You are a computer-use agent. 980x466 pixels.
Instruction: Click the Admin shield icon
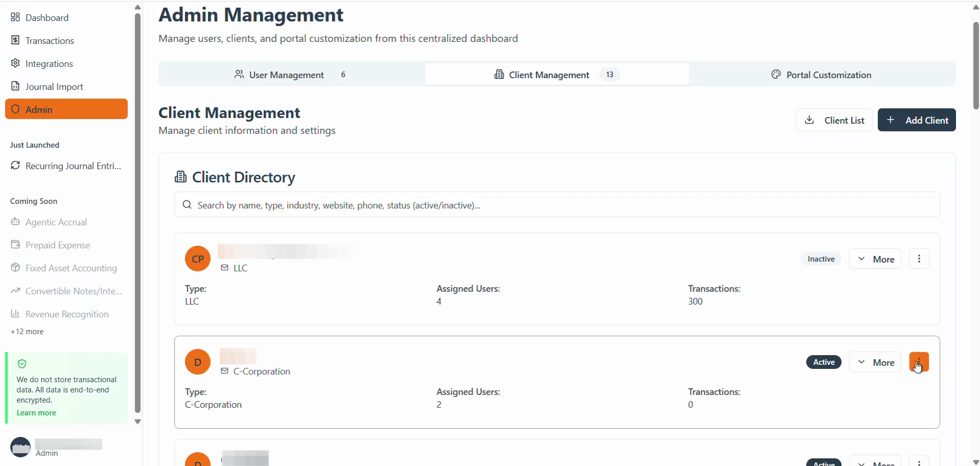15,109
